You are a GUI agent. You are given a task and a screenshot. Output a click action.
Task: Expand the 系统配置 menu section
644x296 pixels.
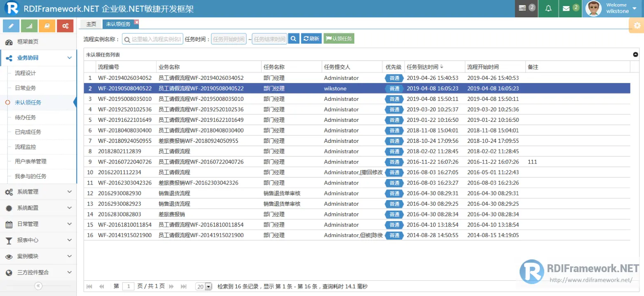pyautogui.click(x=38, y=208)
